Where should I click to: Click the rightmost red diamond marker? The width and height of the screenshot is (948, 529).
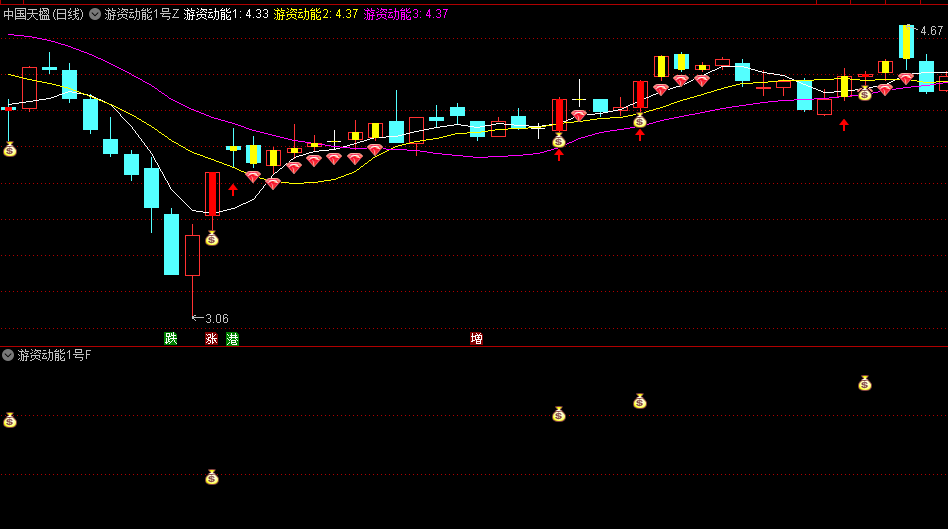coord(905,79)
